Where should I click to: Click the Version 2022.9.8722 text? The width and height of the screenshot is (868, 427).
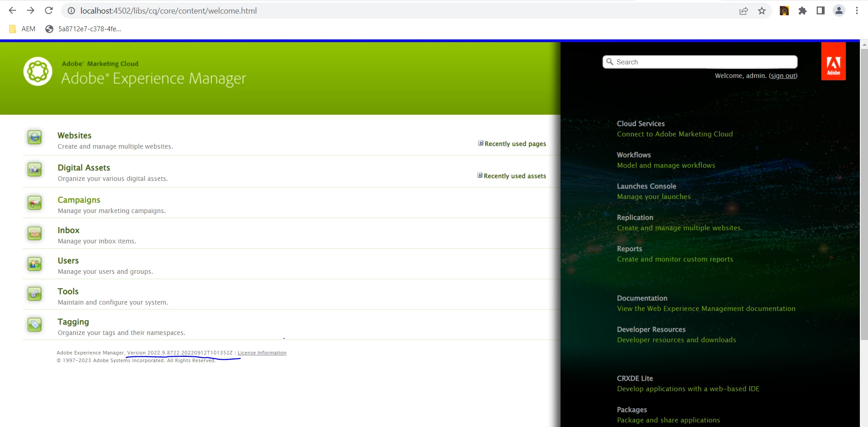coord(180,353)
